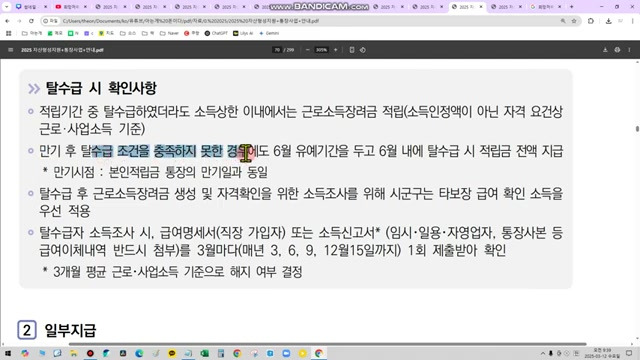Click the address bar file path
This screenshot has height=360, width=640.
click(191, 21)
